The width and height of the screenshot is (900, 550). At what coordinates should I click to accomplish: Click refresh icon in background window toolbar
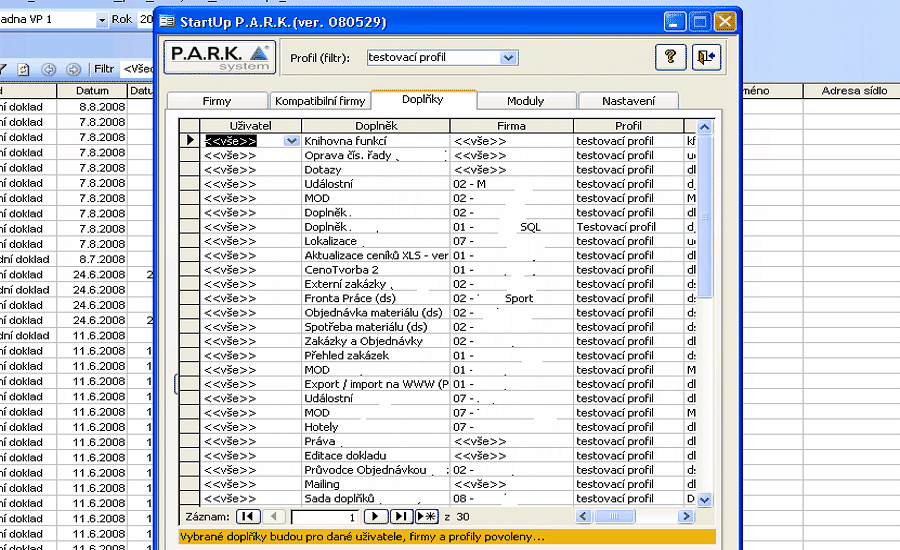tap(24, 69)
